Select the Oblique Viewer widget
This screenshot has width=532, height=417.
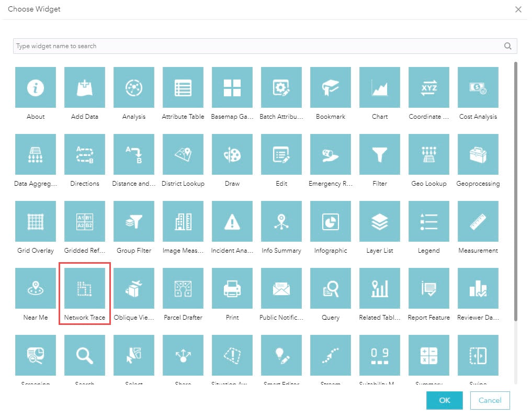[x=134, y=288]
